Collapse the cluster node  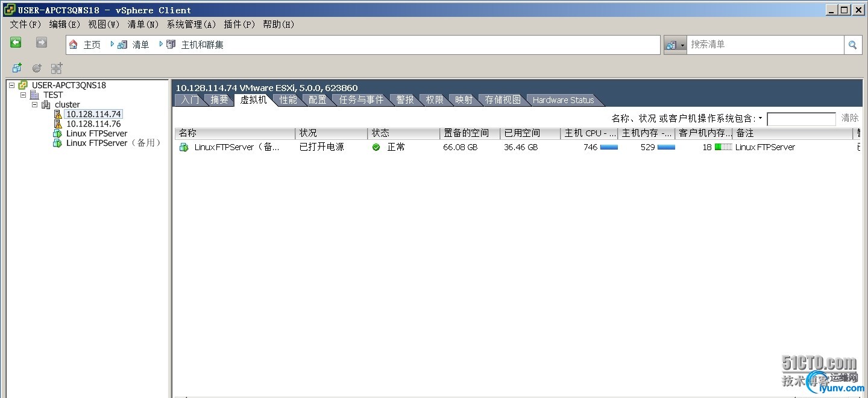[x=34, y=104]
